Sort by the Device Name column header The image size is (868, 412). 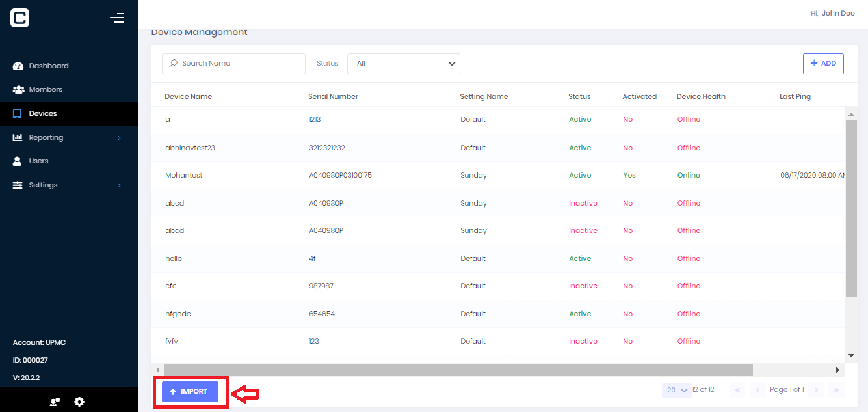point(189,96)
